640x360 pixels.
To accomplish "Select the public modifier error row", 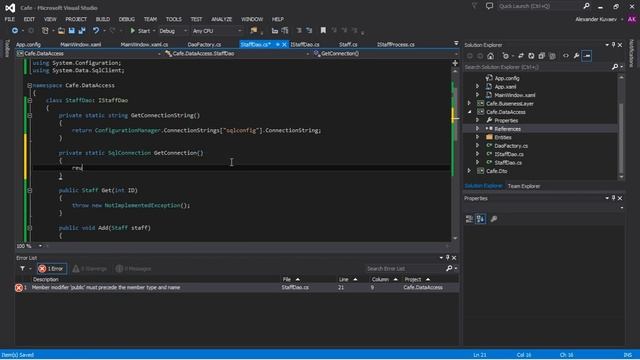I will pyautogui.click(x=237, y=288).
